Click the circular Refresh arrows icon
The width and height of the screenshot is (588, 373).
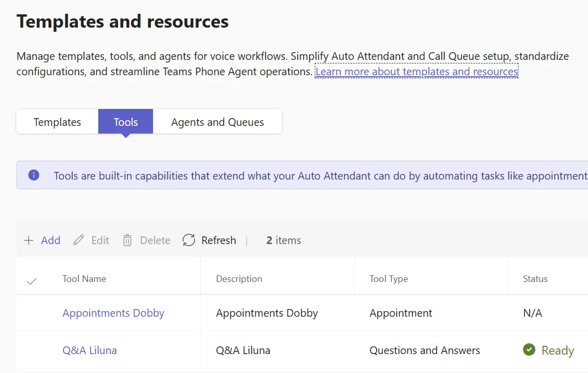tap(189, 240)
